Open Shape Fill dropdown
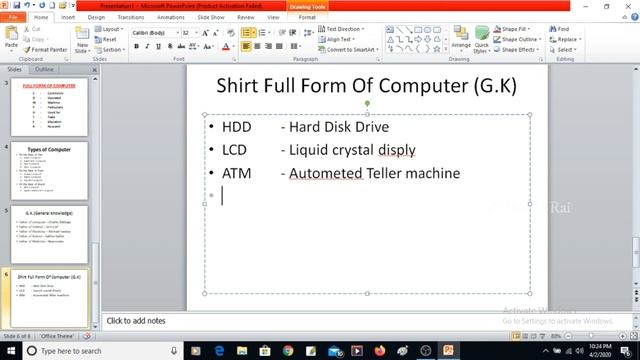Image resolution: width=640 pixels, height=360 pixels. [x=512, y=29]
